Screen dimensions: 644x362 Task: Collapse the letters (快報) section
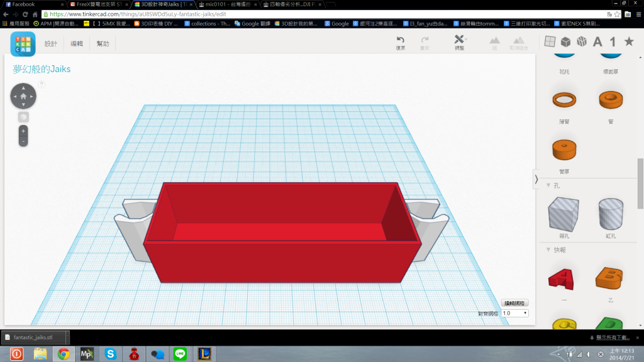point(548,250)
